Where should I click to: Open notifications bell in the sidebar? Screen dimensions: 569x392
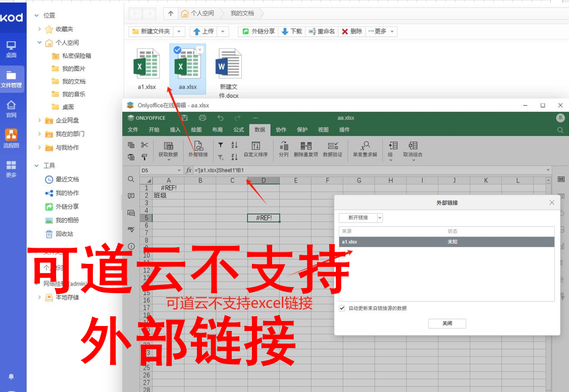pos(11,376)
